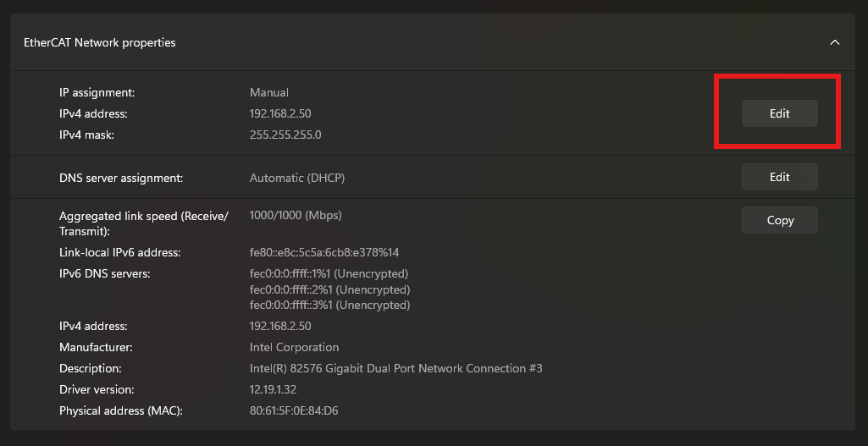Viewport: 868px width, 446px height.
Task: Click the Automatic (DHCP) value
Action: 297,178
